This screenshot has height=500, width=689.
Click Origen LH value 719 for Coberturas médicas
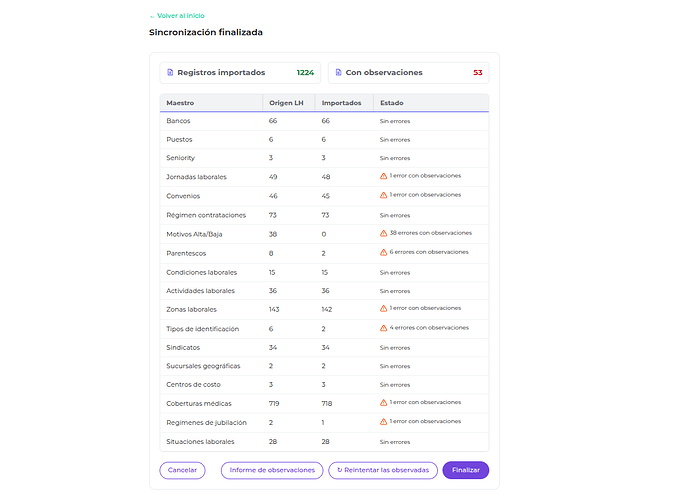click(274, 404)
